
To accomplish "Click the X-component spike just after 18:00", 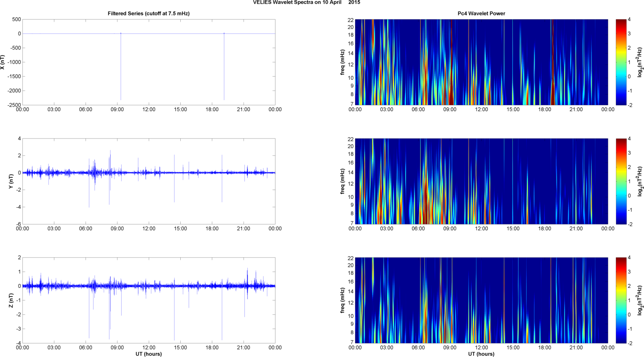I will pyautogui.click(x=224, y=67).
